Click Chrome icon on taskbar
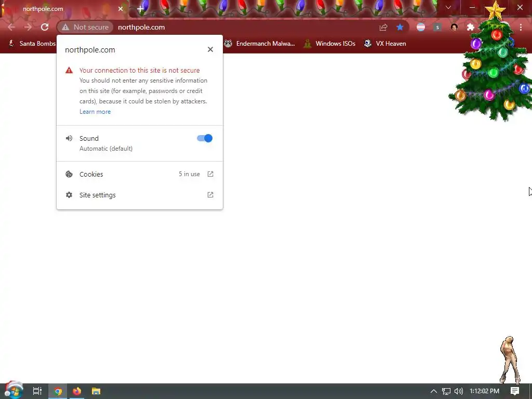532x399 pixels. pos(58,391)
